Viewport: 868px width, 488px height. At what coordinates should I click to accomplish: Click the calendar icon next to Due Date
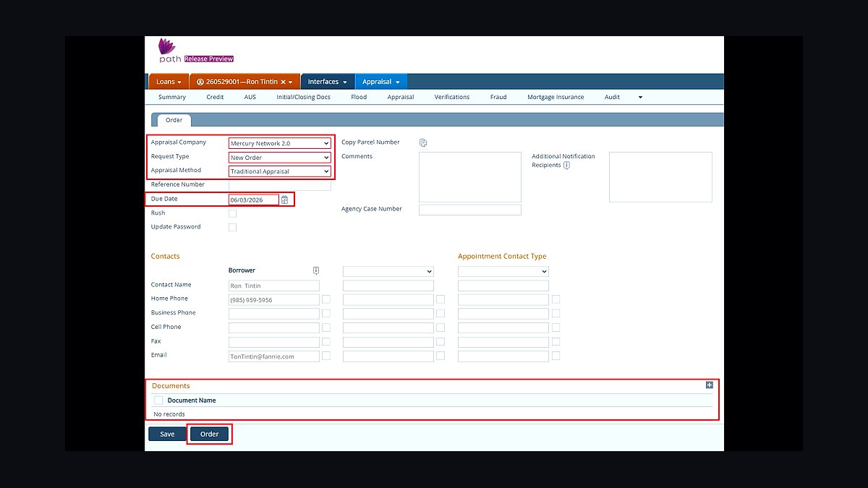284,200
